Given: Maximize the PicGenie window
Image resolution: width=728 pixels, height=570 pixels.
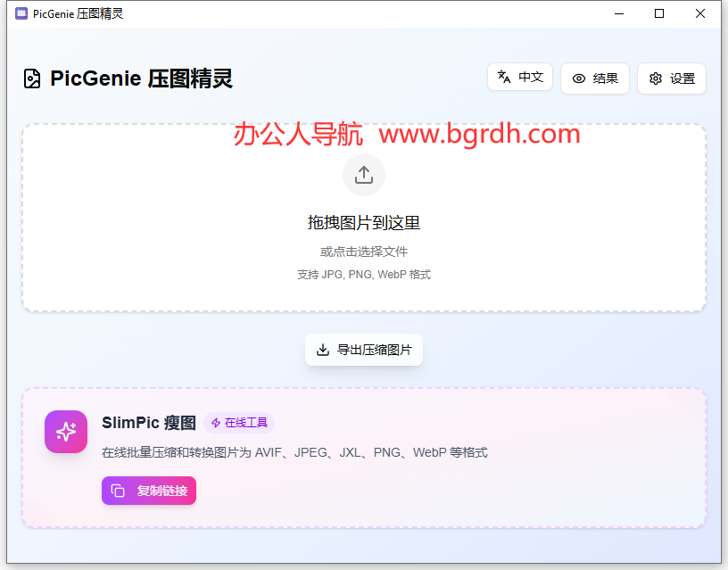Looking at the screenshot, I should [659, 13].
